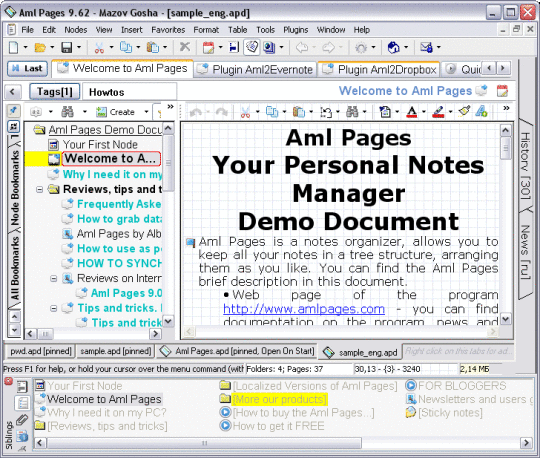Image resolution: width=540 pixels, height=458 pixels.
Task: Select Aml Pages by Alb node in tree
Action: (x=119, y=234)
